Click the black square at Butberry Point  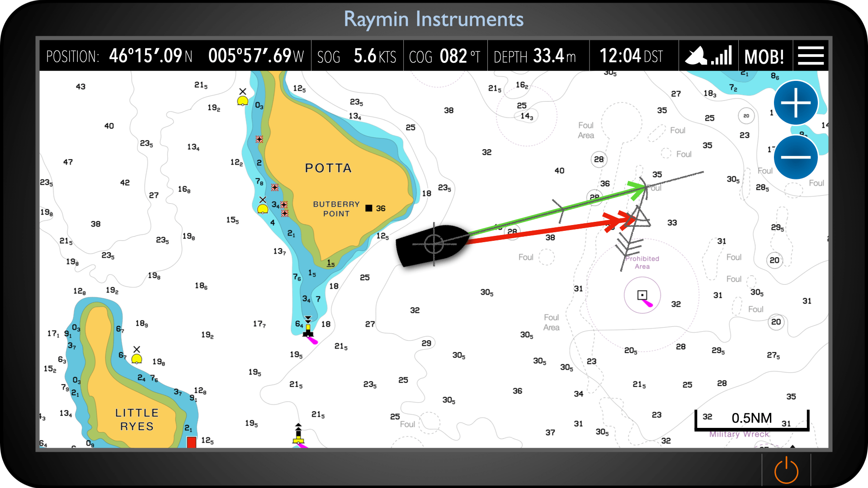click(x=369, y=208)
